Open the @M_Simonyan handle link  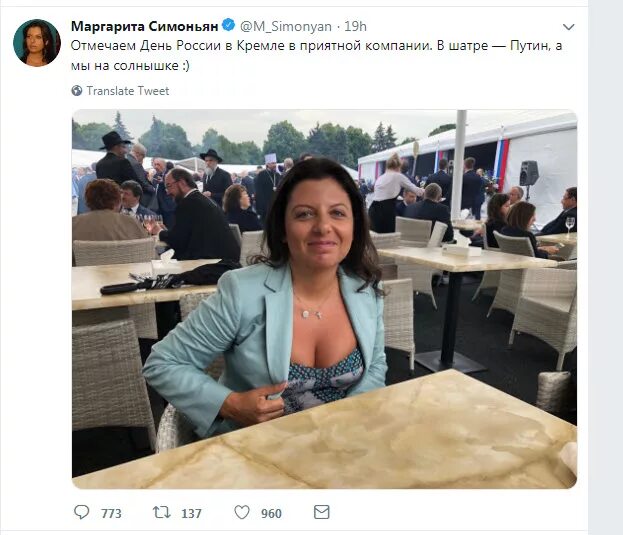tap(286, 27)
